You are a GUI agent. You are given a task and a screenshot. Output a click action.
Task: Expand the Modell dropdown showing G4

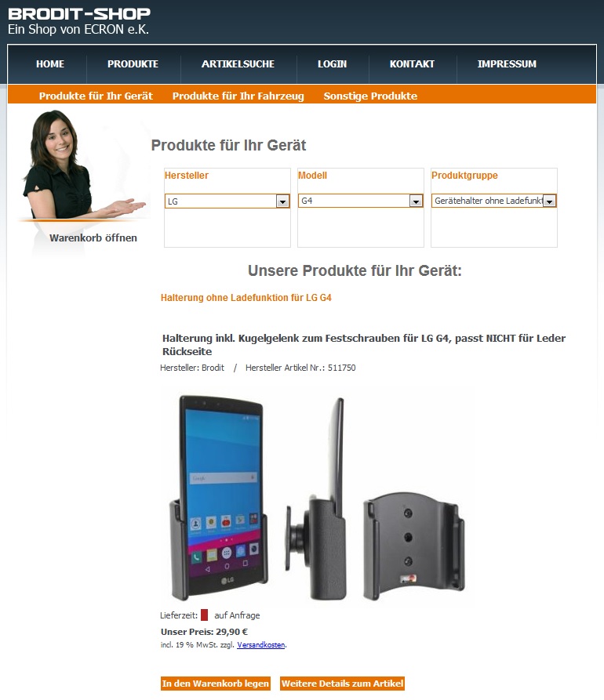[361, 201]
